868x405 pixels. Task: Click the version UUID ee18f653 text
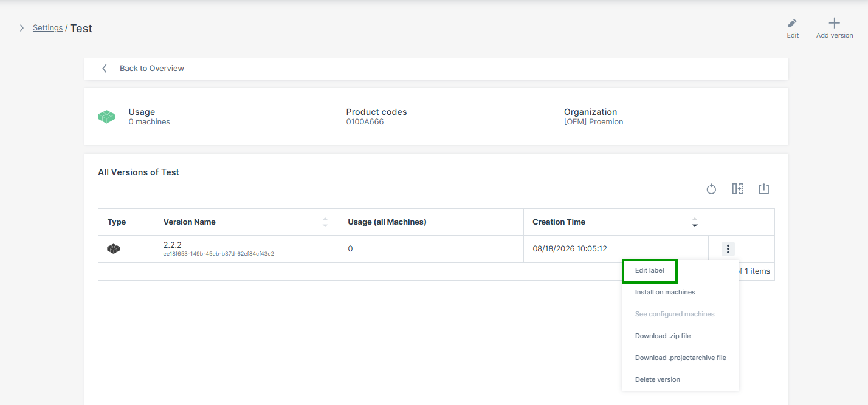(219, 254)
